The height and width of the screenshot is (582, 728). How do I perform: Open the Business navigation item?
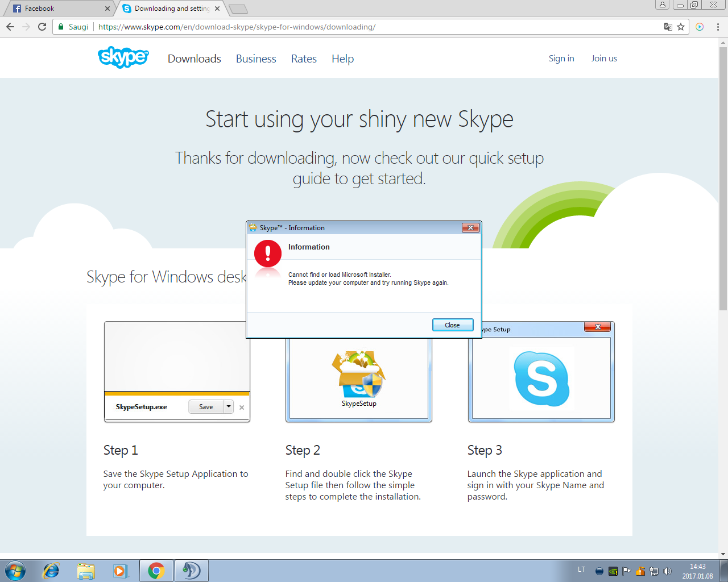point(256,59)
